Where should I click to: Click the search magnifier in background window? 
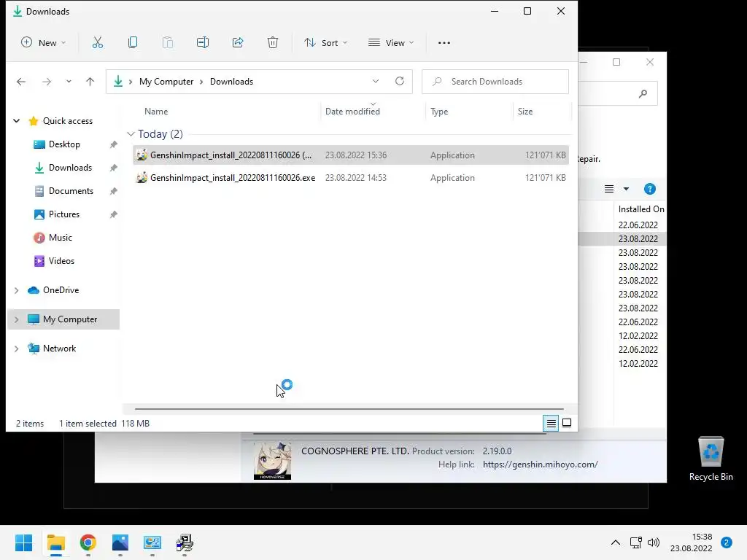643,94
